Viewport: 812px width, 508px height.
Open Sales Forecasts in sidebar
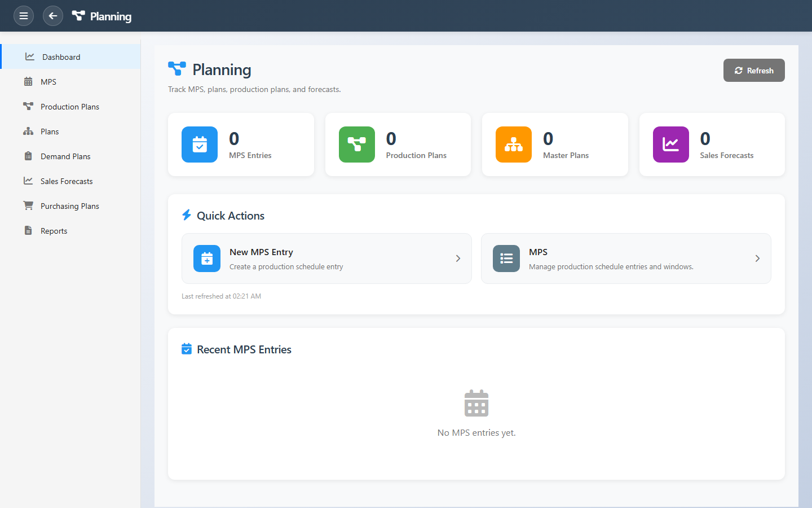click(67, 181)
